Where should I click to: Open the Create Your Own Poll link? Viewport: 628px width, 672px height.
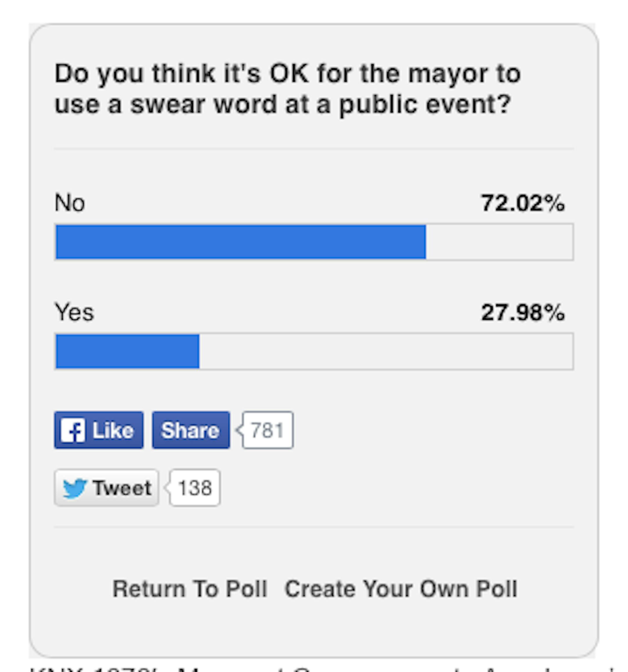coord(401,589)
